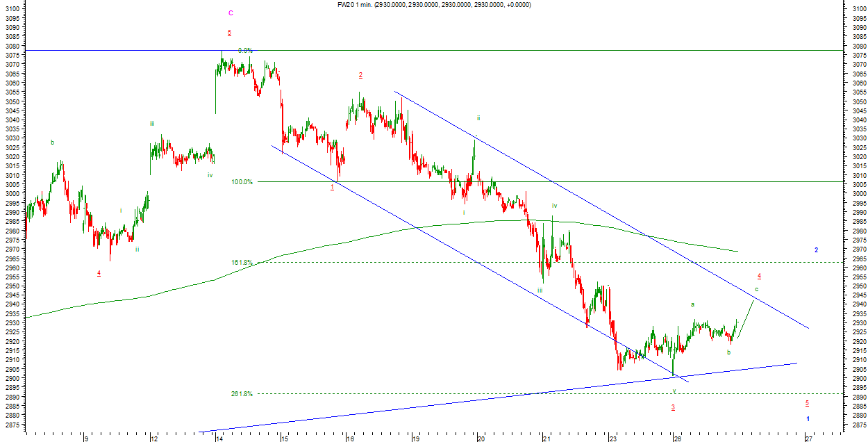Click the red '5' label under magenta C

coord(229,33)
